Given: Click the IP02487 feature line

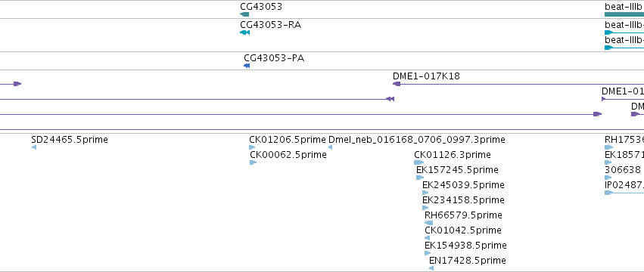Looking at the screenshot, I should pyautogui.click(x=624, y=193).
